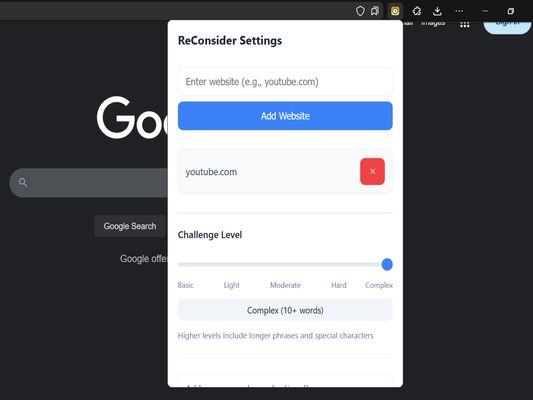Select the Basic challenge level label
533x400 pixels.
coord(186,285)
